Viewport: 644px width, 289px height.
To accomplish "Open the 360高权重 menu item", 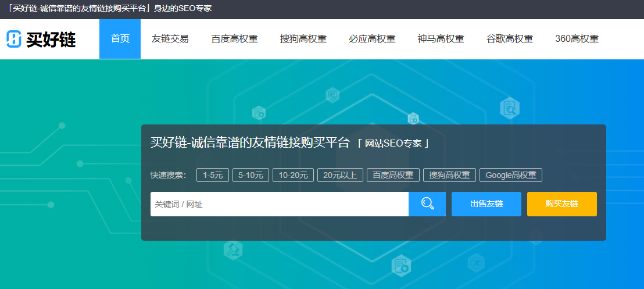I will [577, 39].
